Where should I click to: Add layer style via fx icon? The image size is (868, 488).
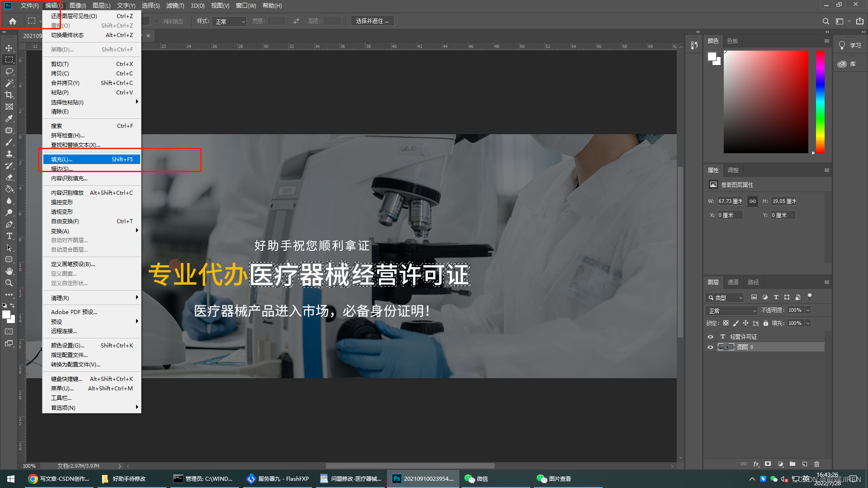point(756,464)
